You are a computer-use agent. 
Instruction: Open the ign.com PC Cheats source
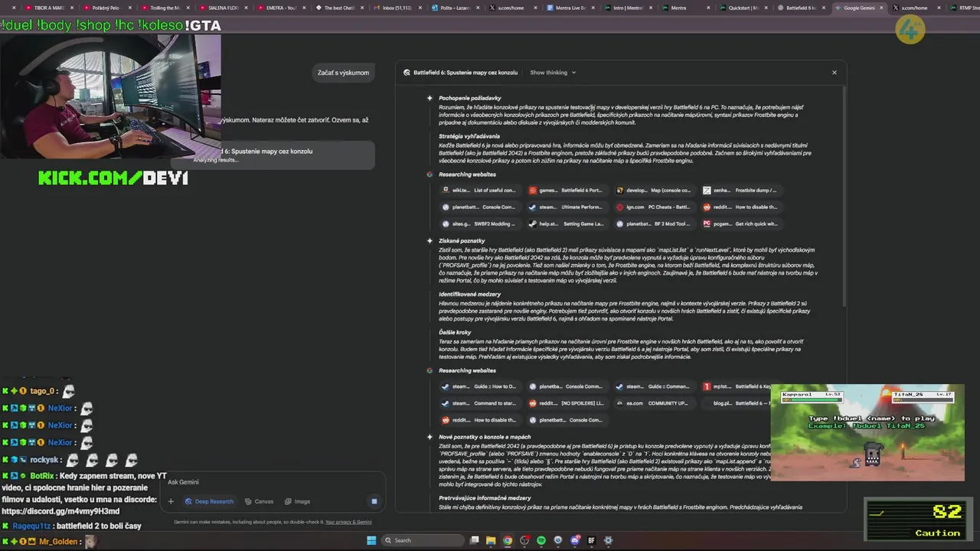[x=655, y=207]
